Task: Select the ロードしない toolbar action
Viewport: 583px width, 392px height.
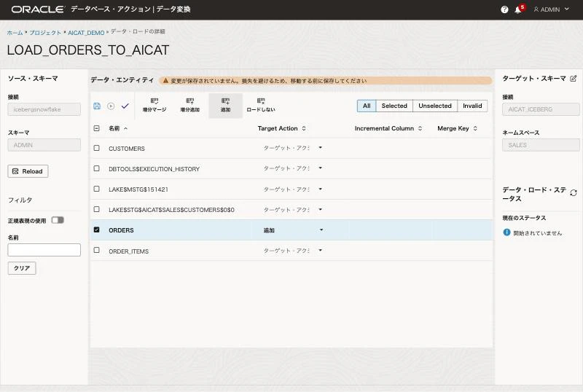Action: pyautogui.click(x=261, y=105)
